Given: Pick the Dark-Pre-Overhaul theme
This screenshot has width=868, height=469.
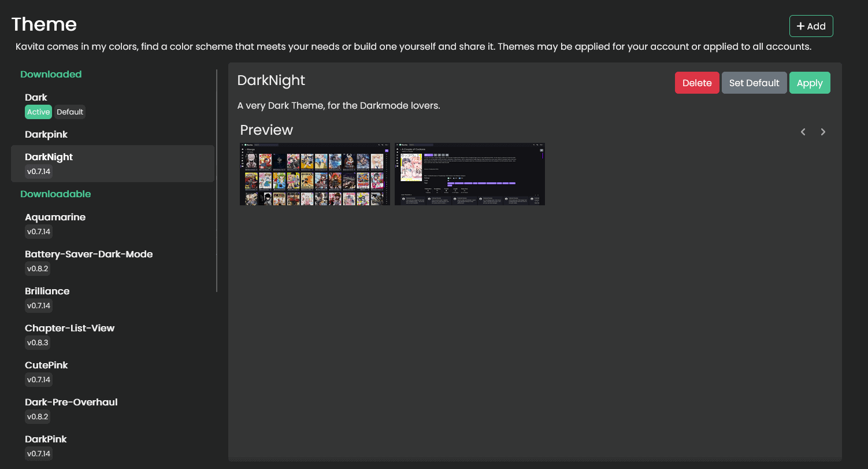Looking at the screenshot, I should pyautogui.click(x=71, y=402).
